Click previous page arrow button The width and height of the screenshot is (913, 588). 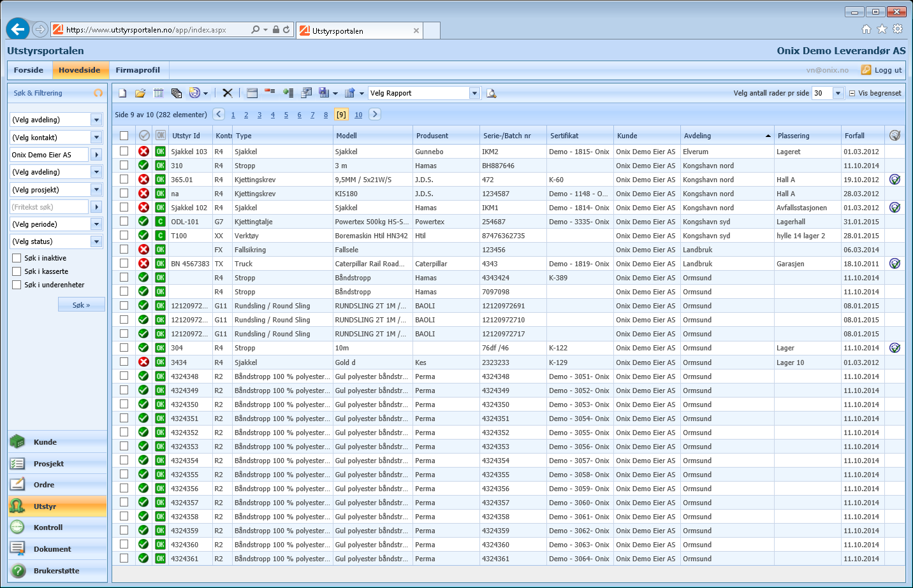click(219, 114)
